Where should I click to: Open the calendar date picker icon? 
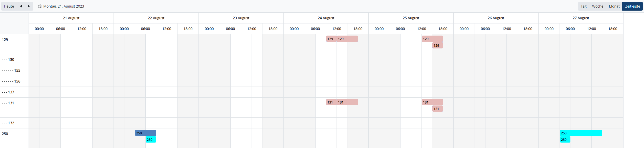coord(40,6)
